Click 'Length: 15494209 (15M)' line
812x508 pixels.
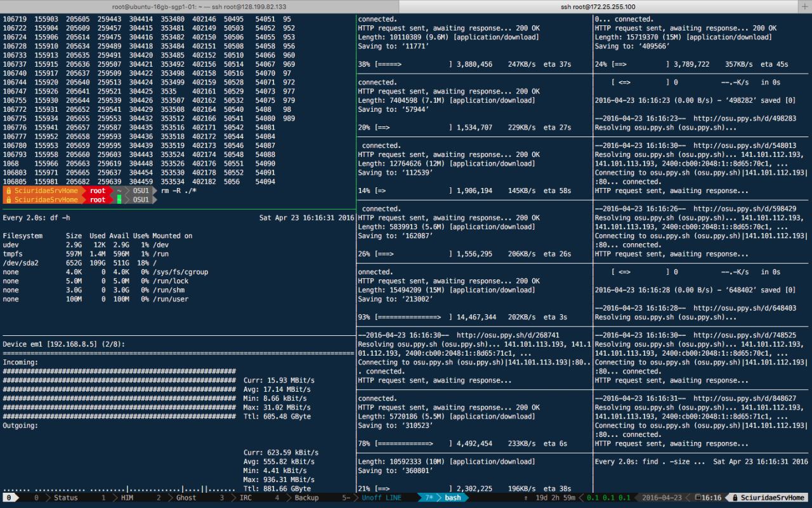[x=449, y=290]
